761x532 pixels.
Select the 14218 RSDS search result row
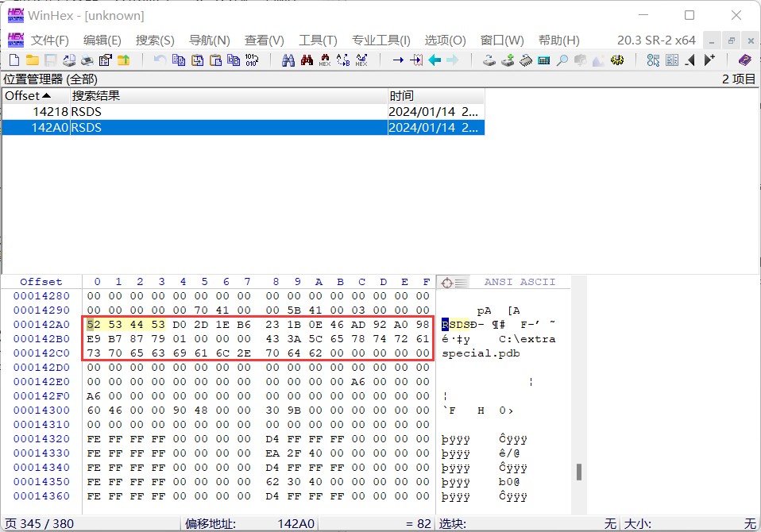click(x=244, y=112)
